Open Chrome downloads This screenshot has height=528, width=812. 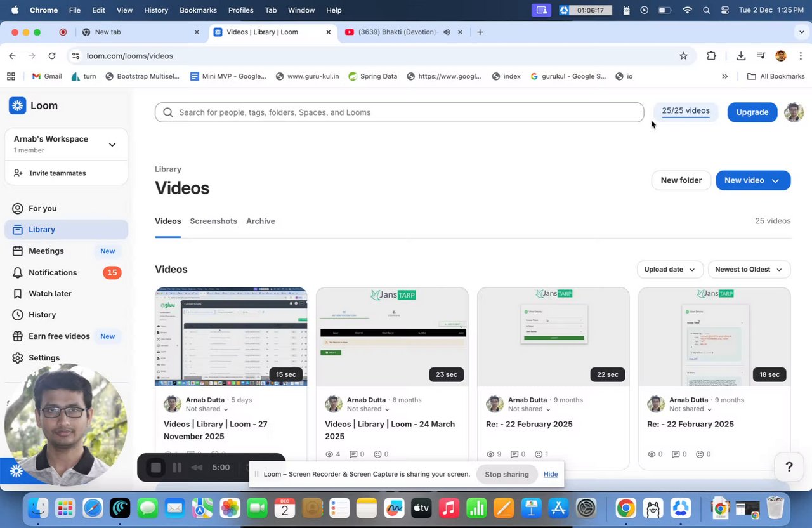740,56
